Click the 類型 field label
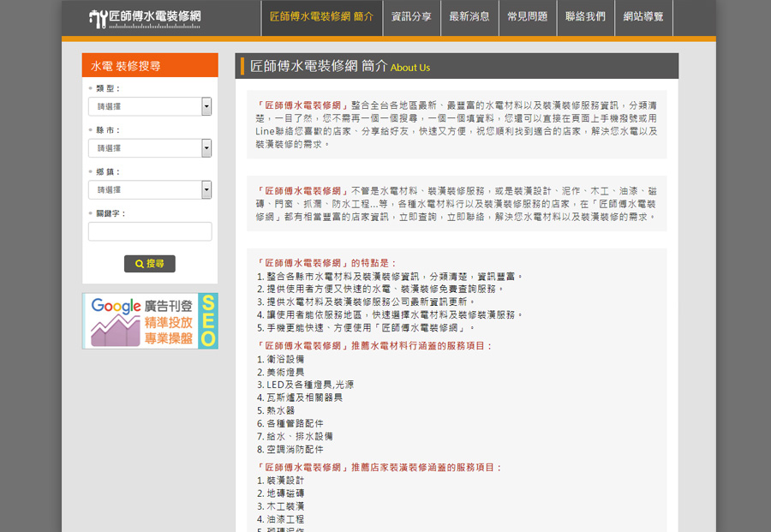The image size is (771, 532). pos(108,88)
